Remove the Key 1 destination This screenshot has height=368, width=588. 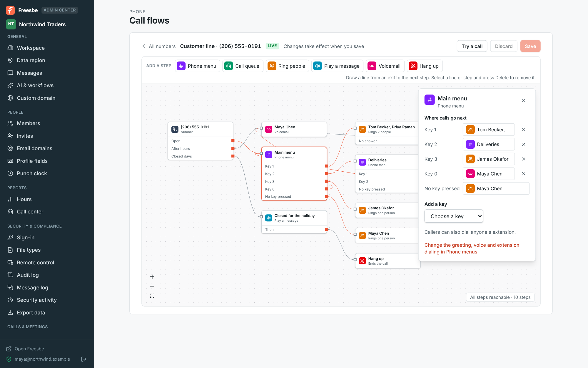(524, 130)
